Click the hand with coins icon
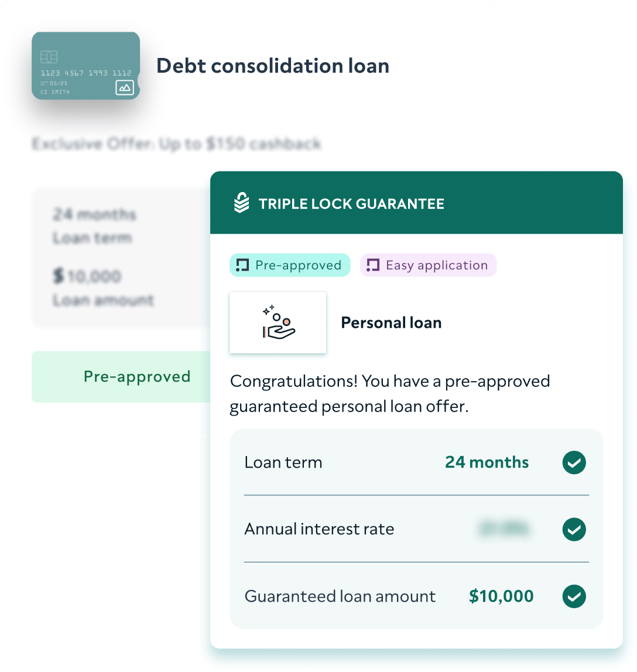This screenshot has height=672, width=637. [x=278, y=323]
